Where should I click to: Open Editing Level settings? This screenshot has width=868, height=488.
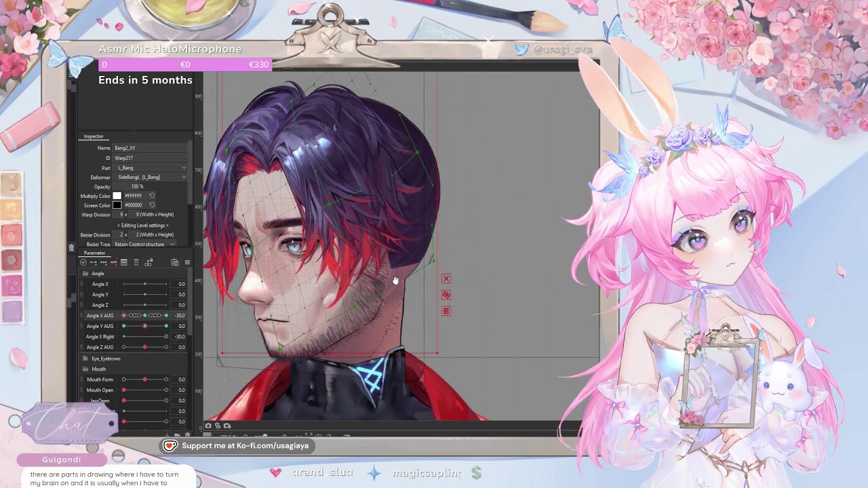[143, 225]
